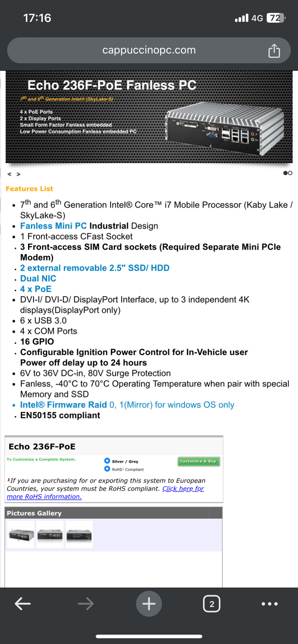View the third gallery thumbnail picture
Viewport: 298px width, 644px height.
coord(79,534)
